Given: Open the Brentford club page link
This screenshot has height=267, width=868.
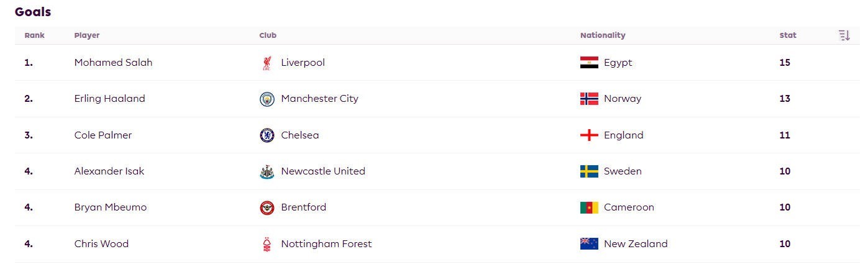Looking at the screenshot, I should point(303,207).
